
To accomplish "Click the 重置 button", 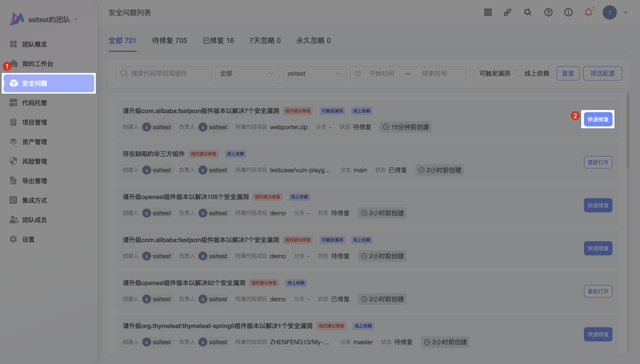I will 567,73.
